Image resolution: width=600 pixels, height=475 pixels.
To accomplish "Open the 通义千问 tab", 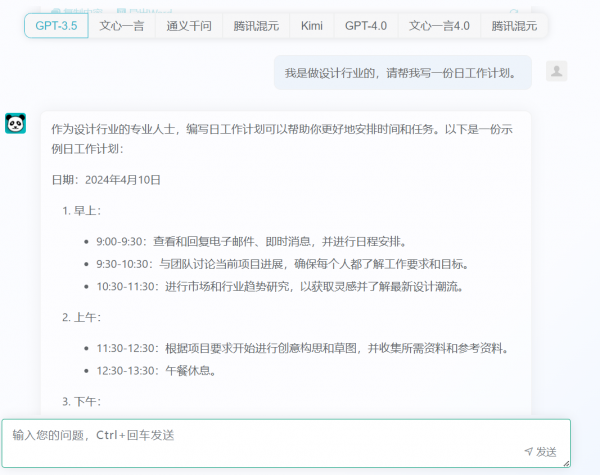I will pyautogui.click(x=189, y=26).
